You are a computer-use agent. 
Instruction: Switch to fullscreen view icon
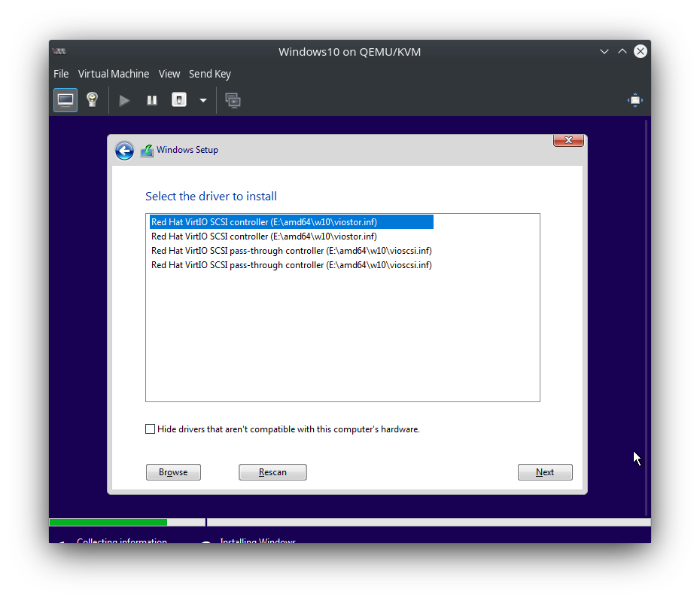(635, 100)
